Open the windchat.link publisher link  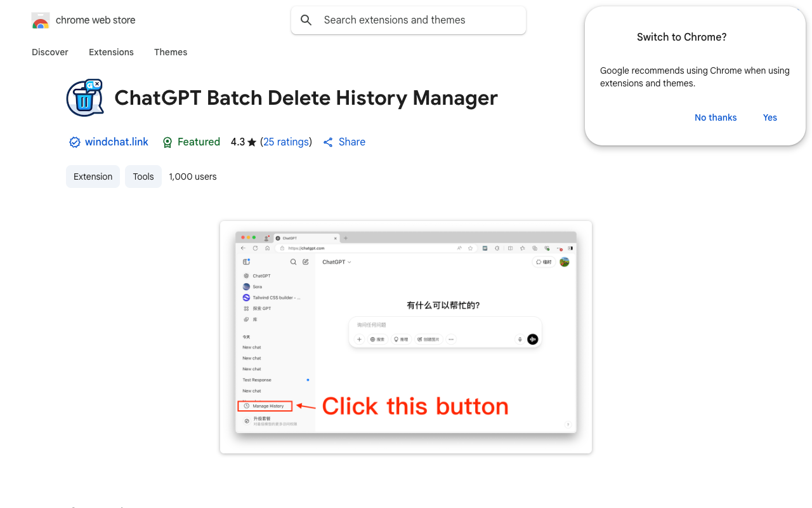click(117, 142)
